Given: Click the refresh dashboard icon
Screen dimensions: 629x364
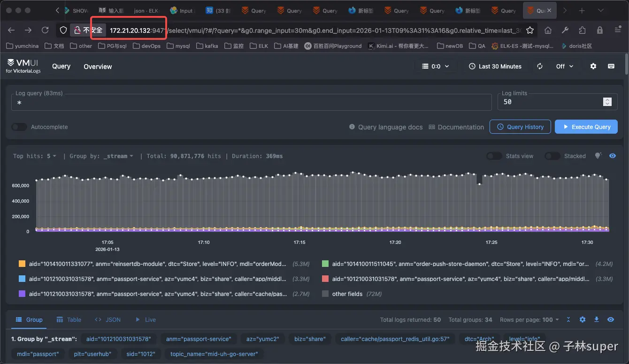Looking at the screenshot, I should (540, 66).
